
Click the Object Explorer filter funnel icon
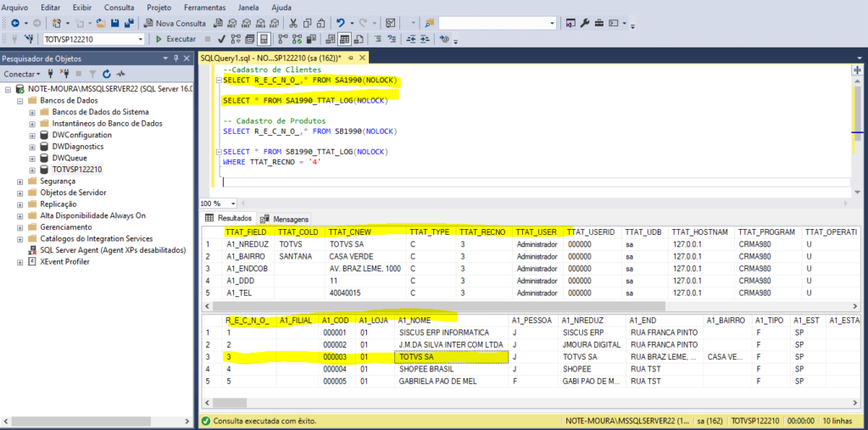(x=94, y=74)
